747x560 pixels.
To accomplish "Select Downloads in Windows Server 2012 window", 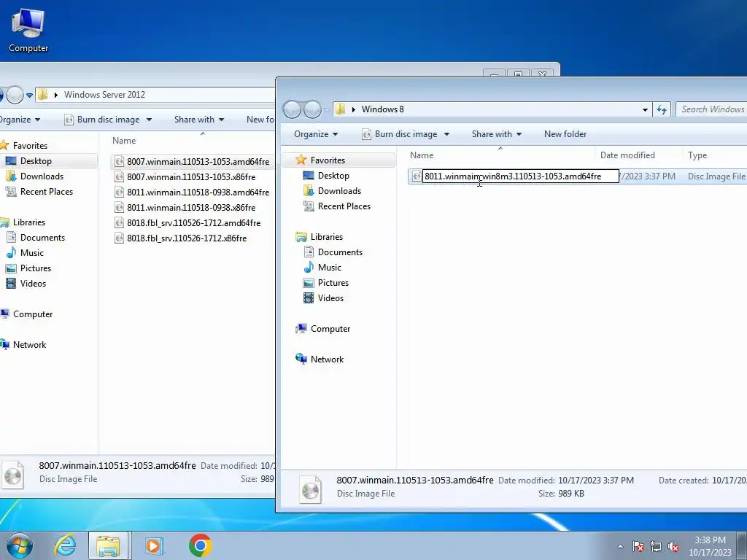I will click(42, 176).
